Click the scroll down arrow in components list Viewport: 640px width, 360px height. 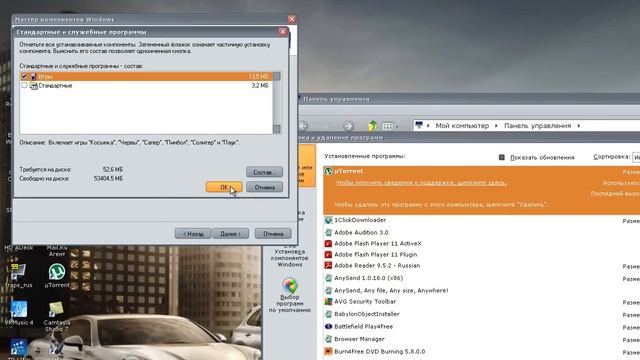click(277, 129)
